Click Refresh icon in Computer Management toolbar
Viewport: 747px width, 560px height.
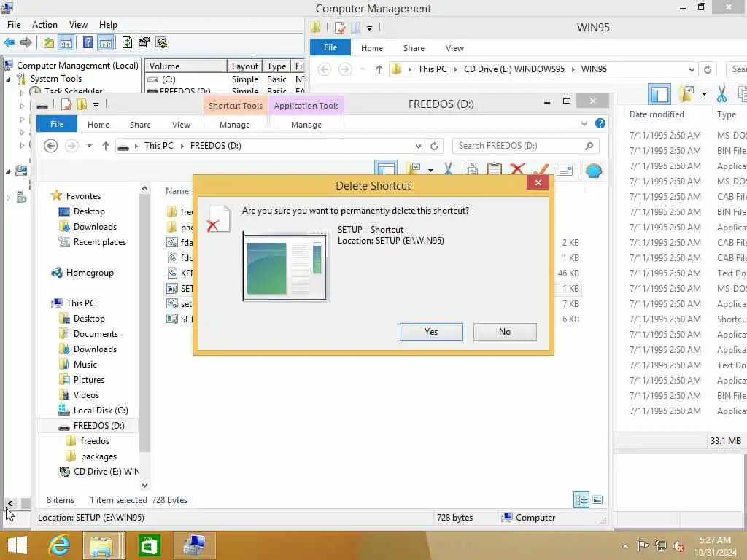point(127,43)
